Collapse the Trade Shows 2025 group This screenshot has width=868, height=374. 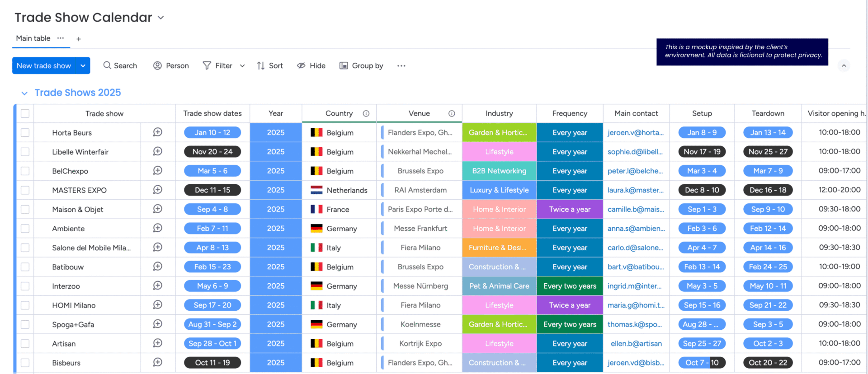point(24,93)
